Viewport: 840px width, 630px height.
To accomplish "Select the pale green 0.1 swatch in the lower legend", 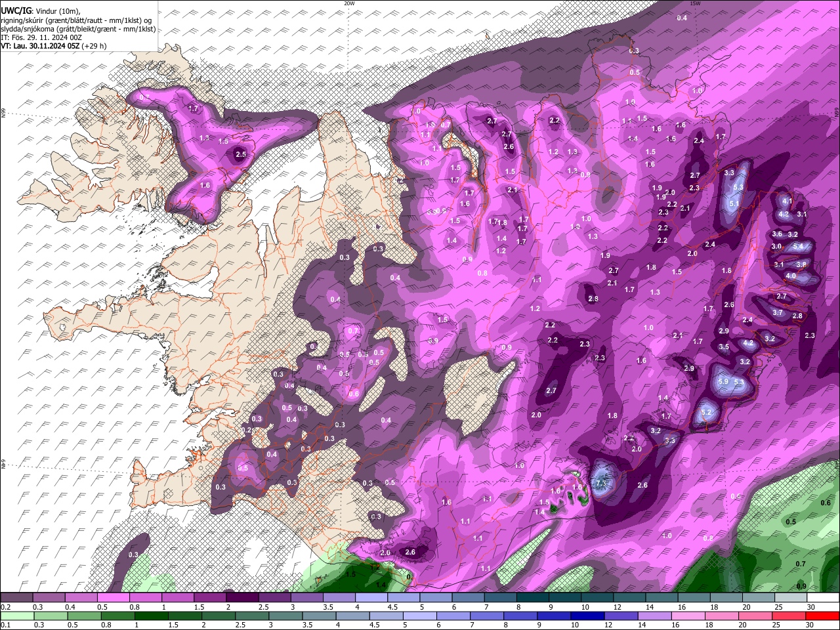I will 16,616.
